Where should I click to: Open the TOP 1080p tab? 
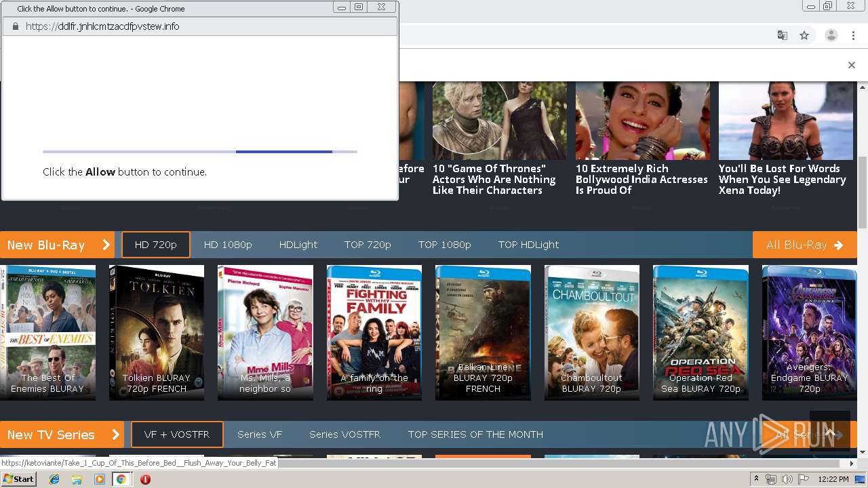[445, 245]
